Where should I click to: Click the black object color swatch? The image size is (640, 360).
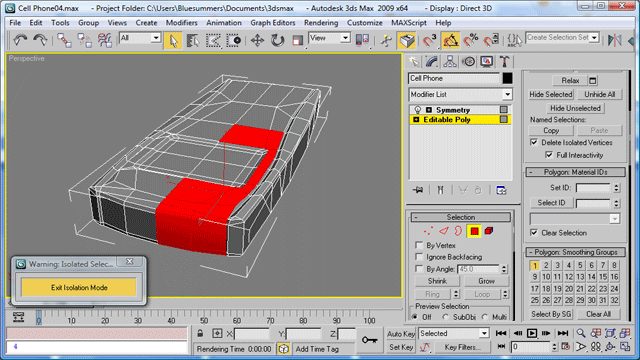tap(507, 78)
